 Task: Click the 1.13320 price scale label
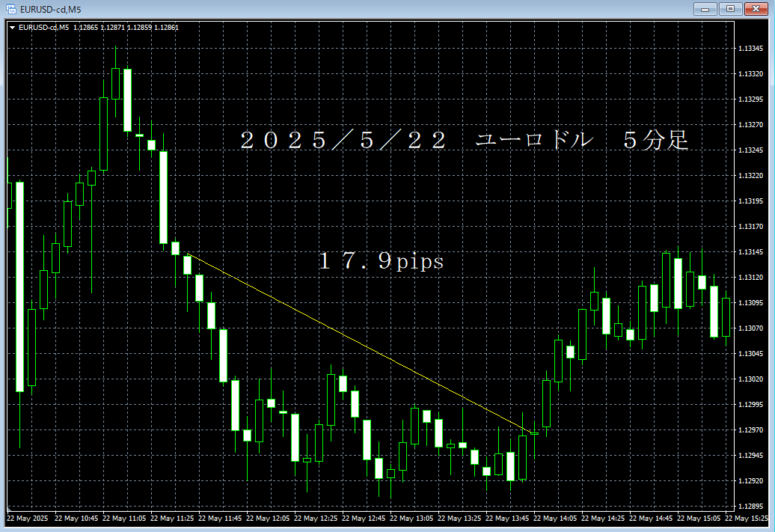click(x=750, y=73)
